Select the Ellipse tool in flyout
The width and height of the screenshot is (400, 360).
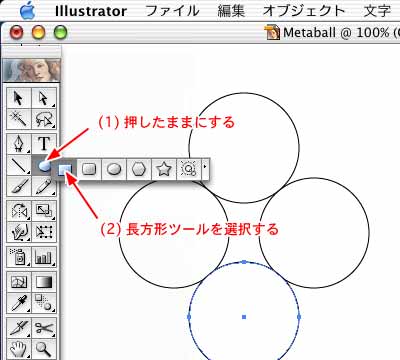tap(114, 169)
